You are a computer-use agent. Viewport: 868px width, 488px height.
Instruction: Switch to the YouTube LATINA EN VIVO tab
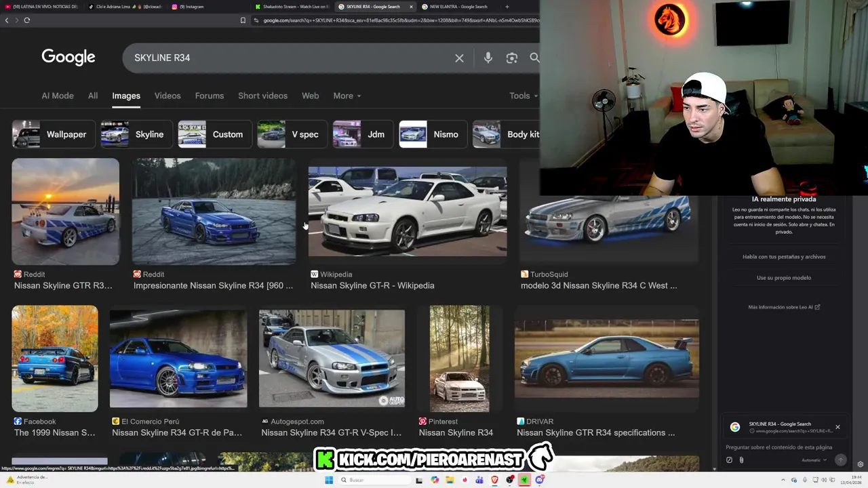(42, 7)
